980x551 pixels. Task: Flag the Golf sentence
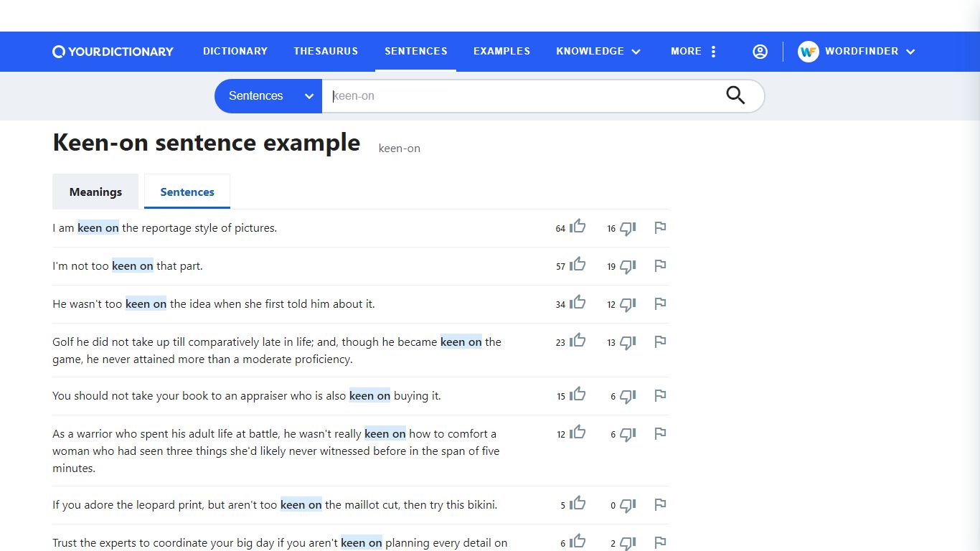(x=660, y=342)
